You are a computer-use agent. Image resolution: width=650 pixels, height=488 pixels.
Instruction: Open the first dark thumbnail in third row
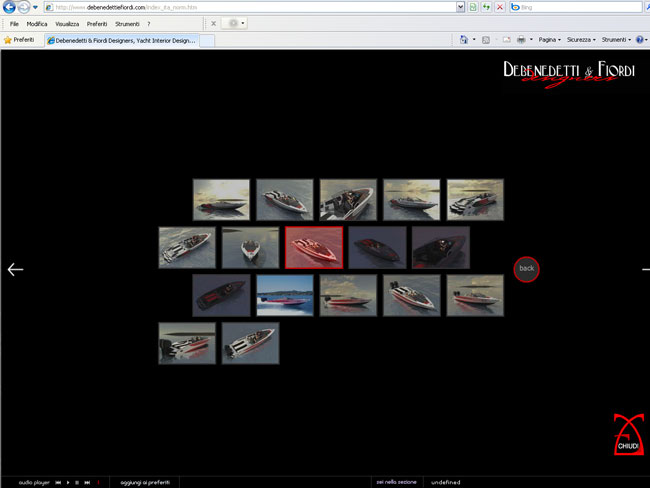coord(221,296)
